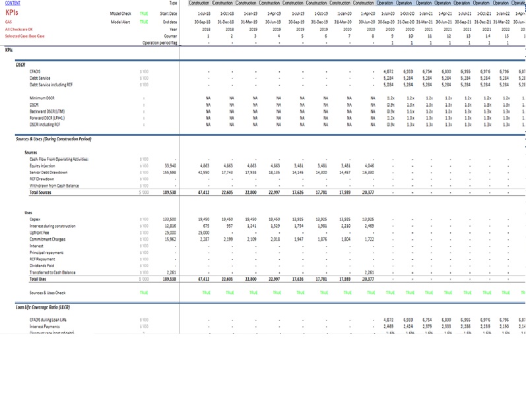The width and height of the screenshot is (526, 420).
Task: Select first period total sources 47,412
Action: click(204, 193)
